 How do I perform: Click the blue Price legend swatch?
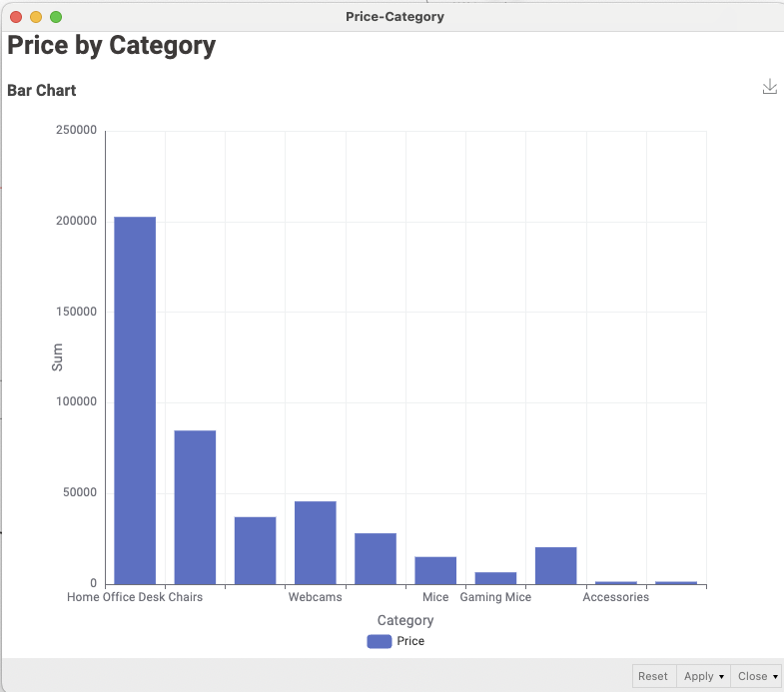click(x=380, y=641)
